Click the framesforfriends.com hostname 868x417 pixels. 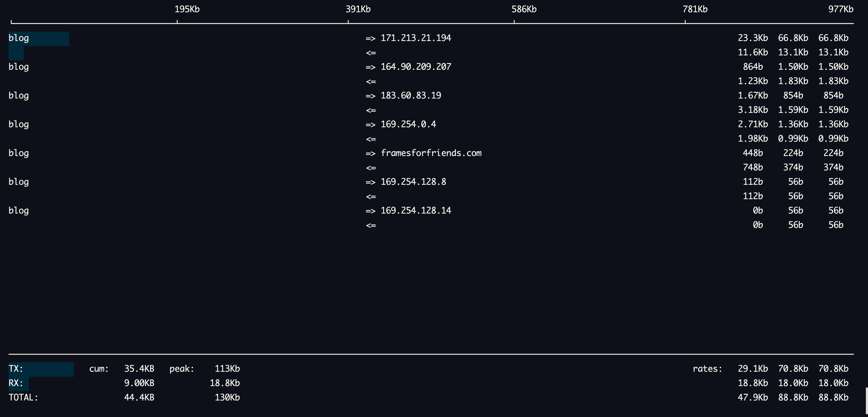coord(431,153)
